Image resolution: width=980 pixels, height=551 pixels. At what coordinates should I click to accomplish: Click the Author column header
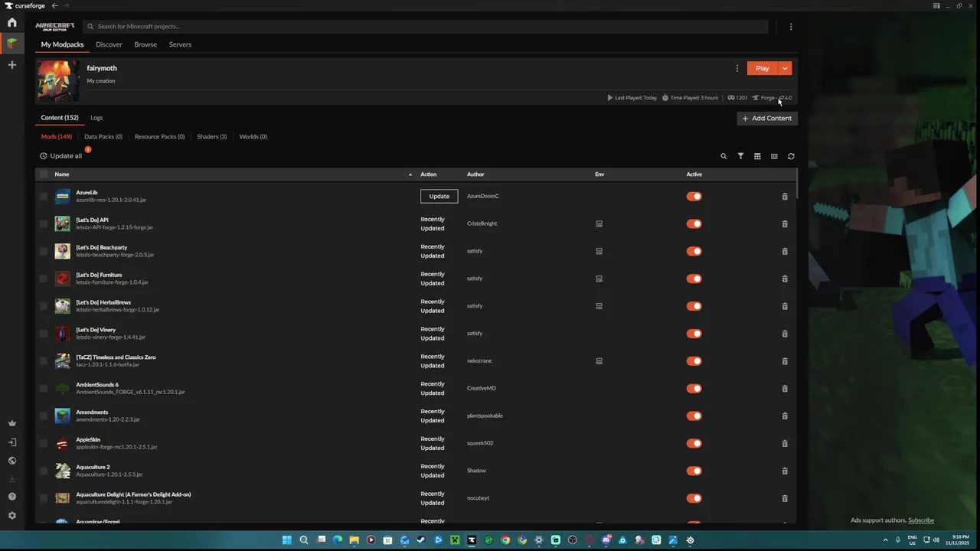475,174
